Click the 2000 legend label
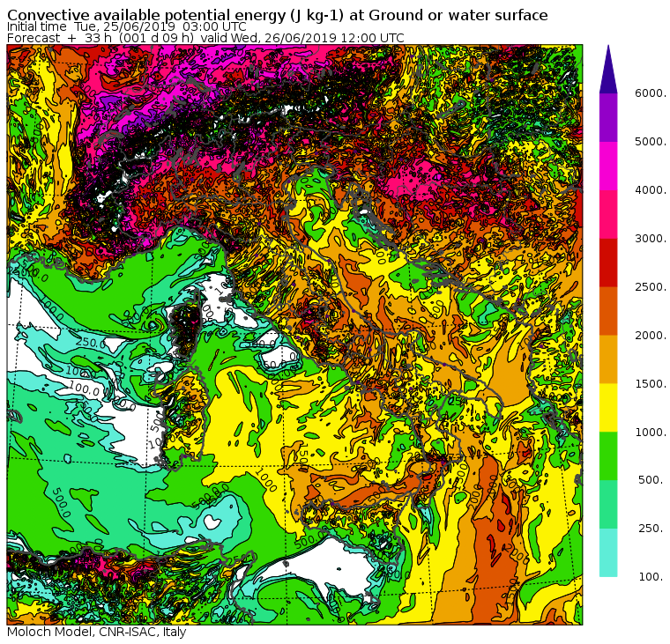This screenshot has height=644, width=670. click(x=650, y=336)
